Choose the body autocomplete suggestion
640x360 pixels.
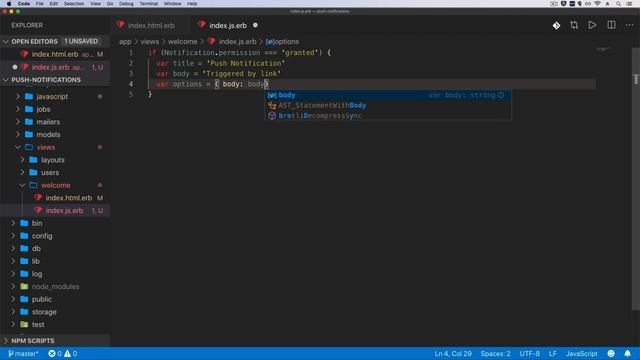pos(387,95)
